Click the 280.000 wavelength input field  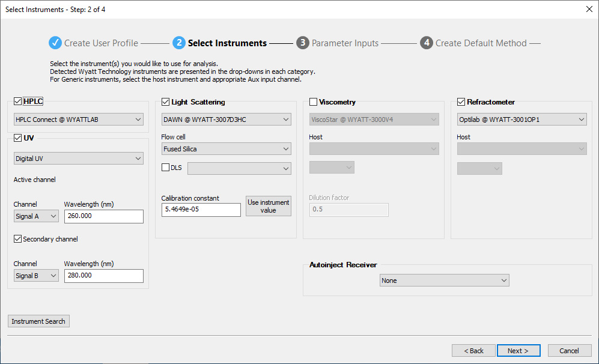point(103,276)
